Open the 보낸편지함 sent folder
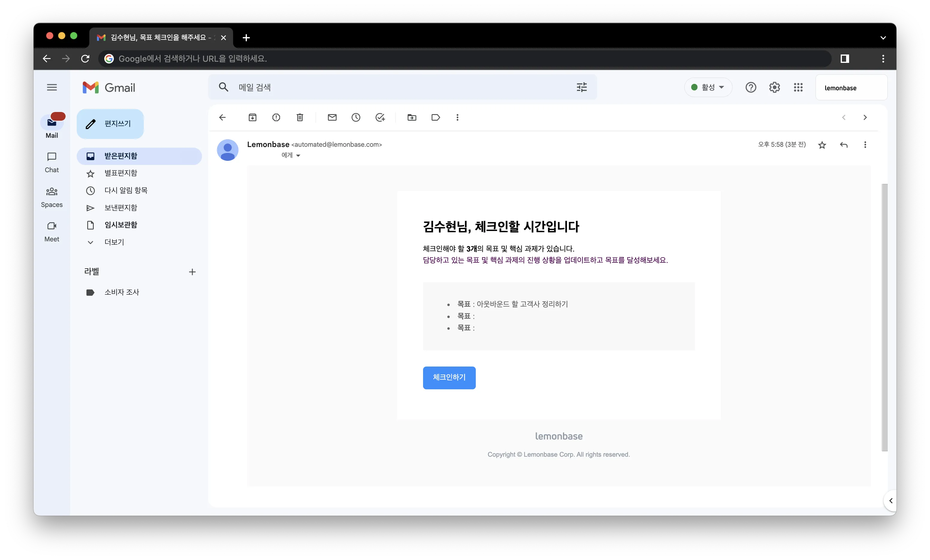 click(x=139, y=208)
